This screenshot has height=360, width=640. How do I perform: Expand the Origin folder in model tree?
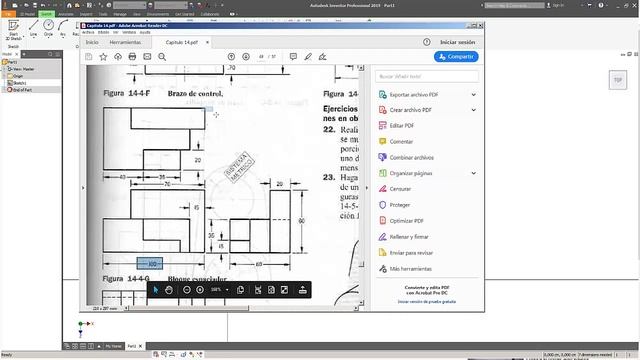[x=4, y=76]
